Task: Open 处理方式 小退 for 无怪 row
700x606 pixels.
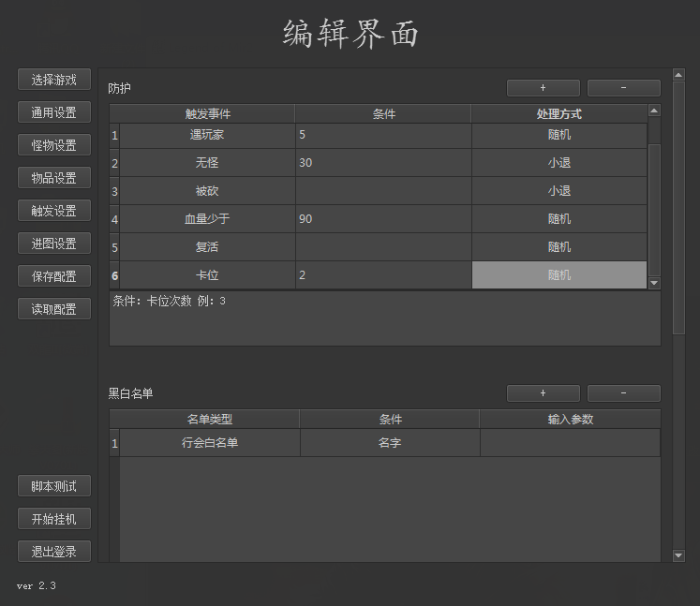Action: pos(559,163)
